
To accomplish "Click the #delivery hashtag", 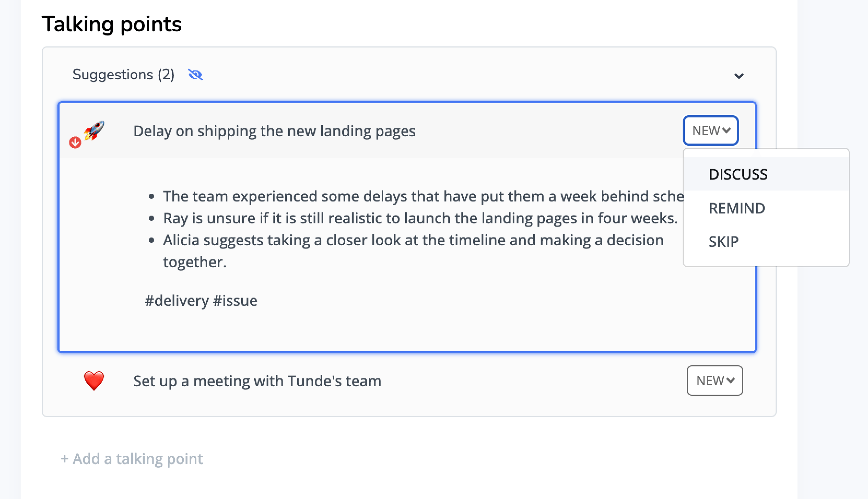I will click(x=177, y=301).
